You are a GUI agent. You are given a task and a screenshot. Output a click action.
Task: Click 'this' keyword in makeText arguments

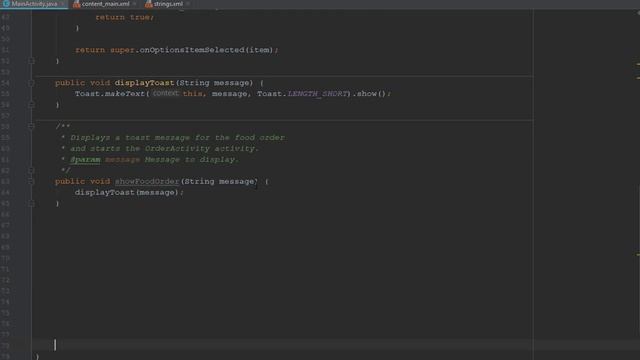click(192, 93)
